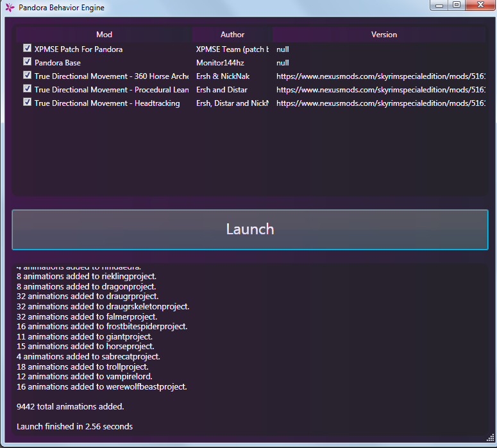This screenshot has width=497, height=448.
Task: Click the null version of Pandora Base
Action: pos(283,63)
